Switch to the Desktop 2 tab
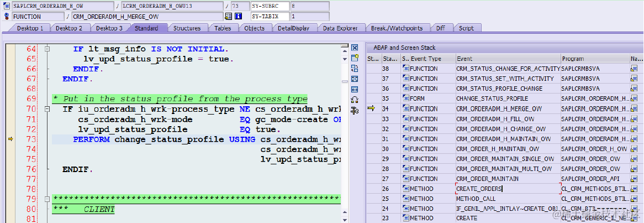The height and width of the screenshot is (223, 644). [x=69, y=28]
